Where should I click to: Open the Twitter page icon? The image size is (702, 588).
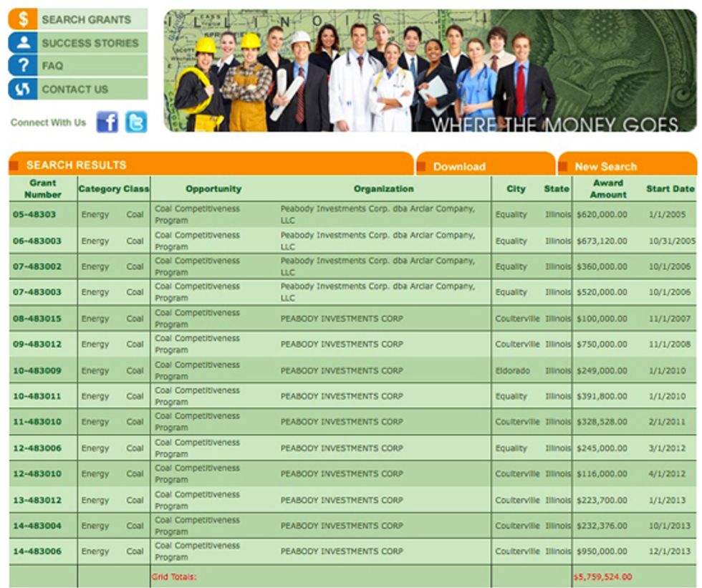pyautogui.click(x=135, y=122)
